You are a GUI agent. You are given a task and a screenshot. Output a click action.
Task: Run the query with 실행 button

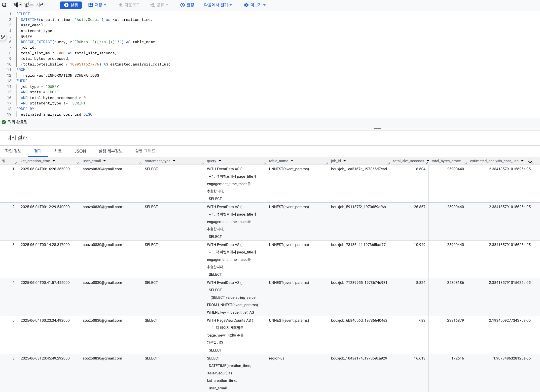(71, 5)
